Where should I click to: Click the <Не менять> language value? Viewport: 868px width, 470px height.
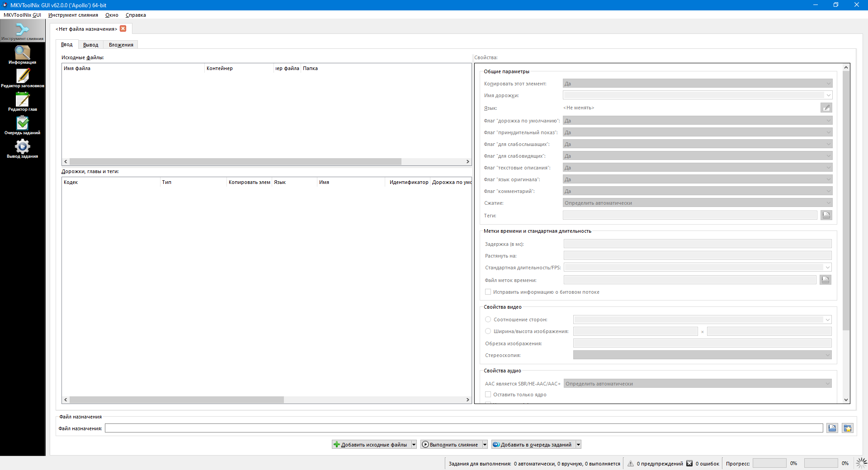579,108
